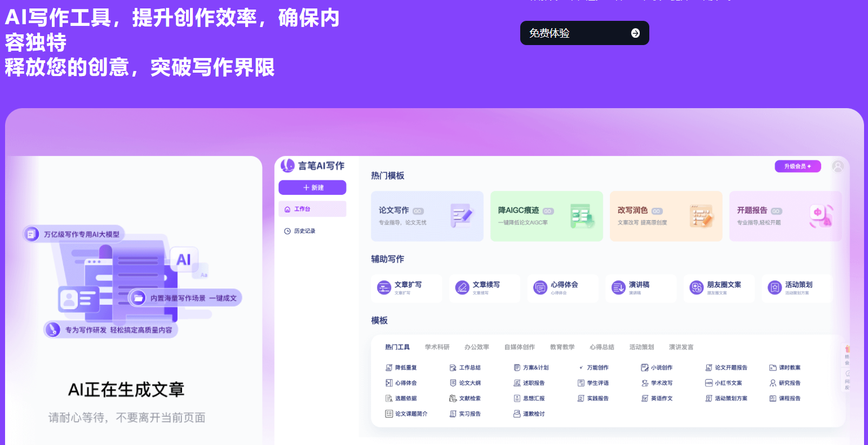Click the 免费体验 free trial button
Viewport: 868px width, 445px height.
584,33
